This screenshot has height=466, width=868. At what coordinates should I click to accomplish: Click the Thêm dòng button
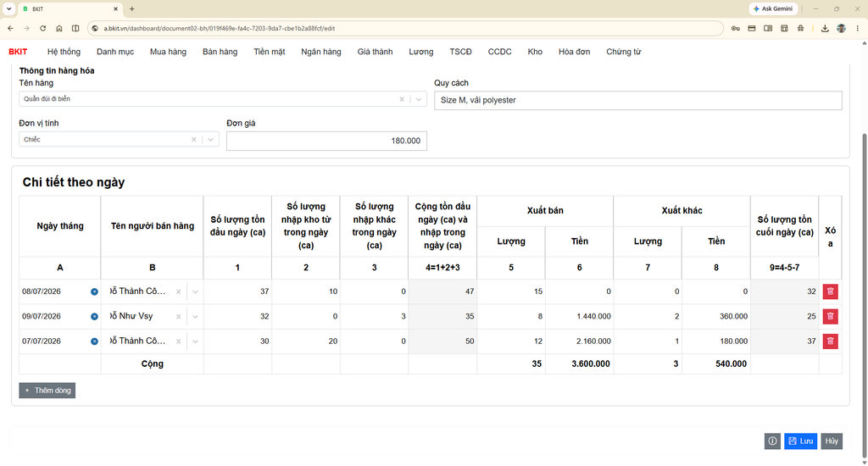47,391
